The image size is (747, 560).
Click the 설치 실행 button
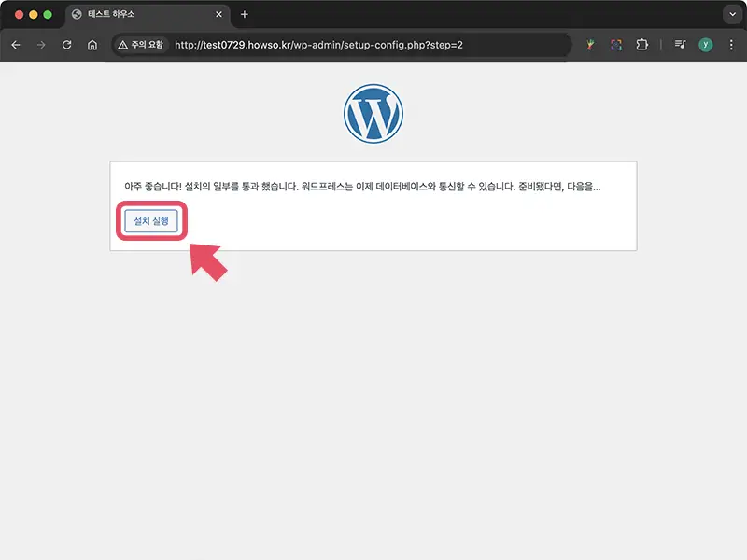151,221
